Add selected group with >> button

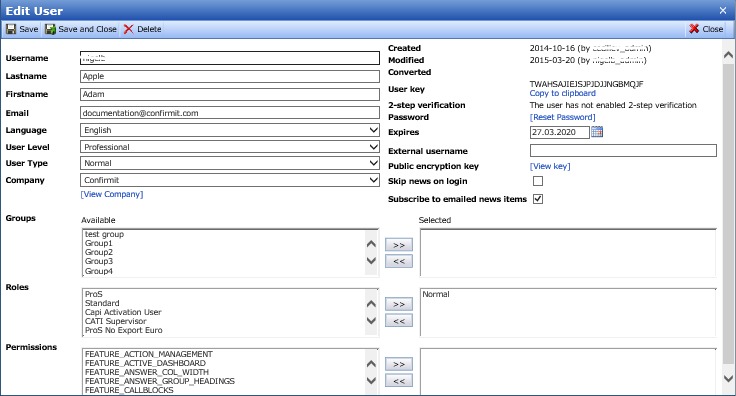399,245
